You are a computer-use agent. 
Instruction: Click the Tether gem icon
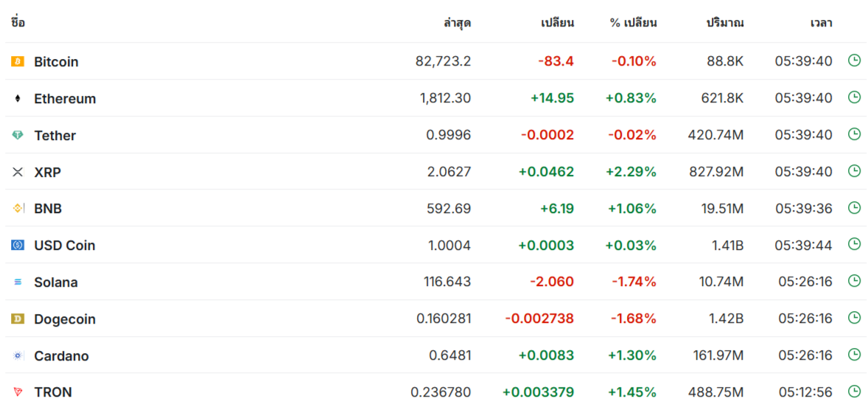coord(18,135)
